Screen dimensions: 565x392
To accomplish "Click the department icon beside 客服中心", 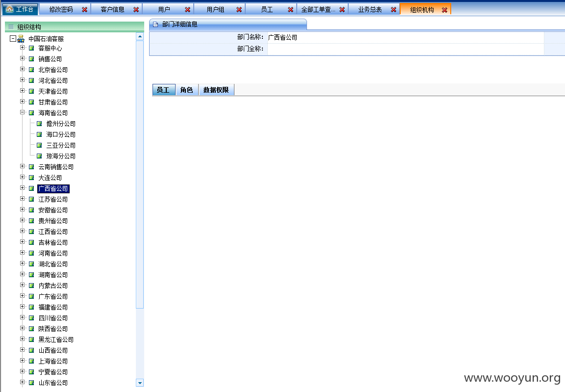I will tap(31, 48).
